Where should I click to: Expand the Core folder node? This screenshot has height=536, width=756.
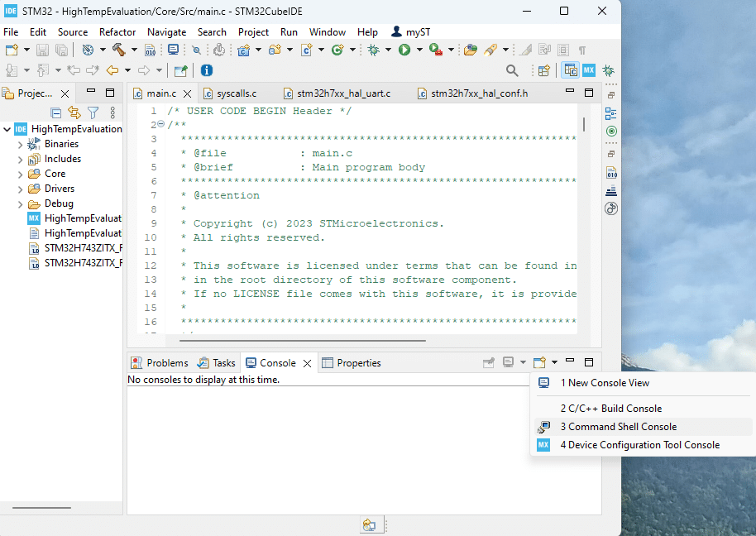tap(20, 174)
